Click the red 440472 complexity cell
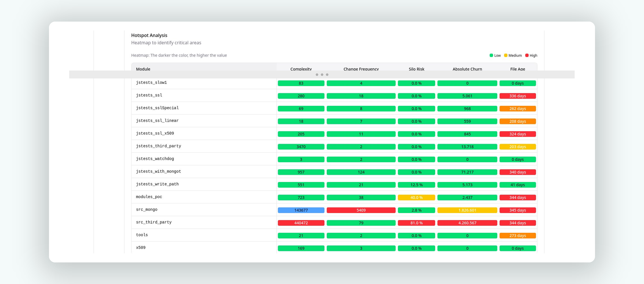This screenshot has height=284, width=644. (301, 223)
